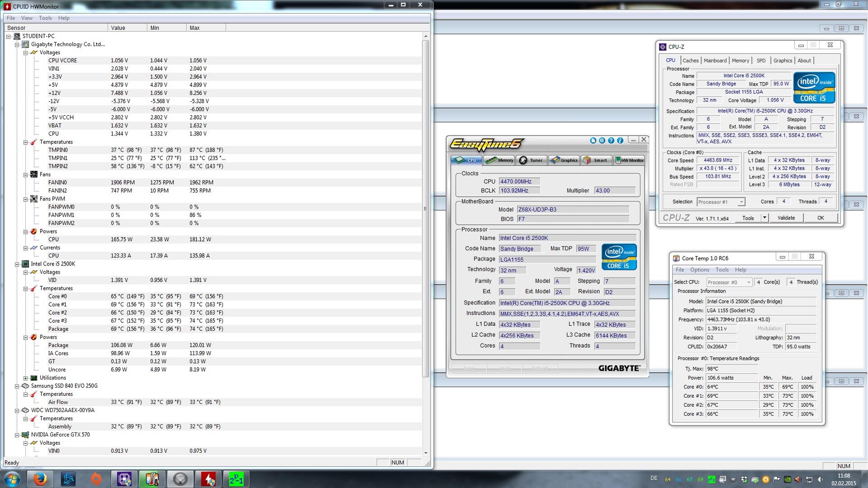Collapse the NVIDIA GeForce GTX 570 node
Viewport: 868px width, 488px height.
point(17,435)
